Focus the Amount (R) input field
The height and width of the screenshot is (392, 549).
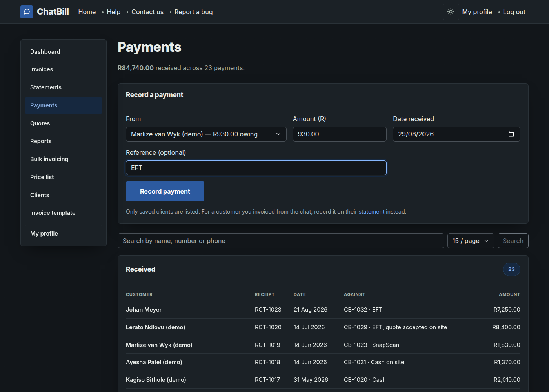tap(340, 134)
